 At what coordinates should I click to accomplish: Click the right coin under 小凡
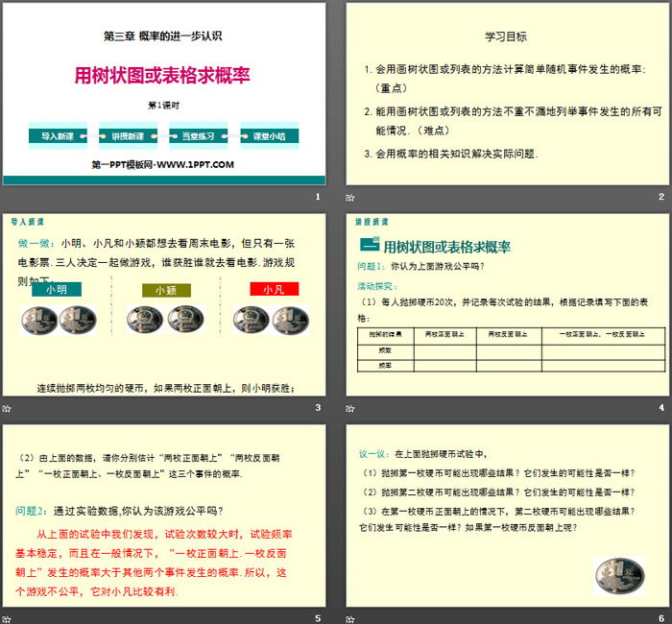[x=291, y=320]
